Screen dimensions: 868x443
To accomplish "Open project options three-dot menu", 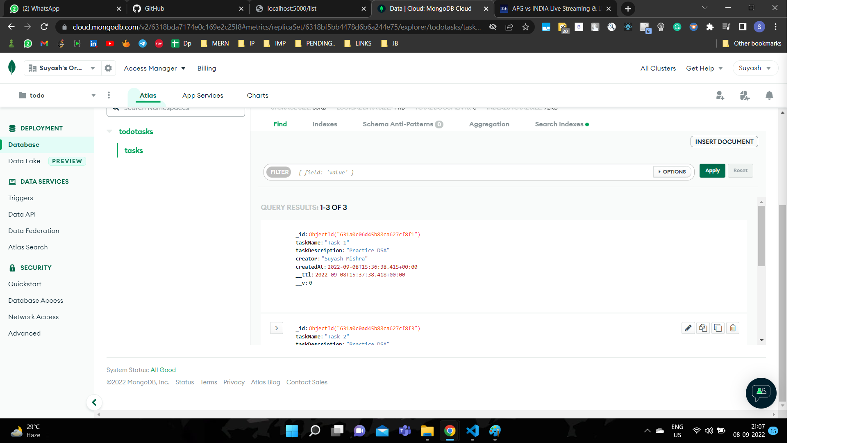I will pyautogui.click(x=109, y=95).
